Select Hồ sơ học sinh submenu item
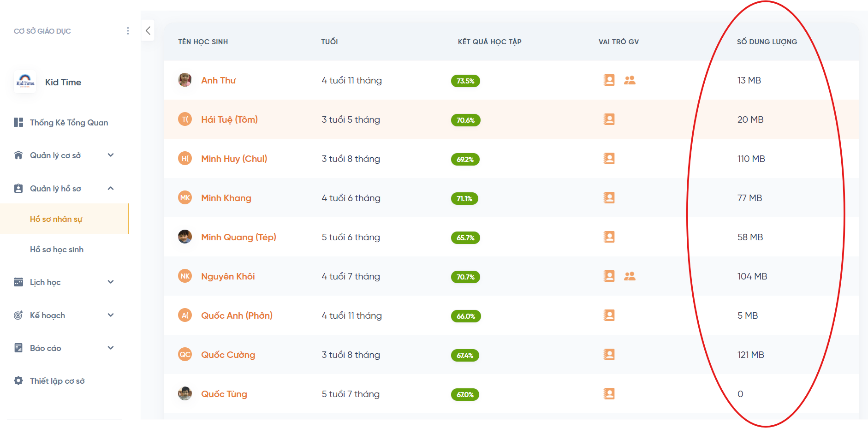Screen dimensions: 868x428 point(57,250)
